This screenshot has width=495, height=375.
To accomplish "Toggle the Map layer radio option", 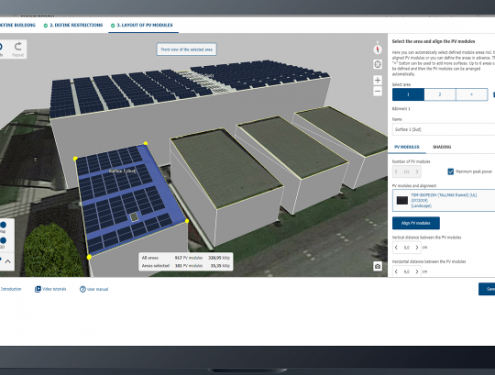I will tap(3, 225).
